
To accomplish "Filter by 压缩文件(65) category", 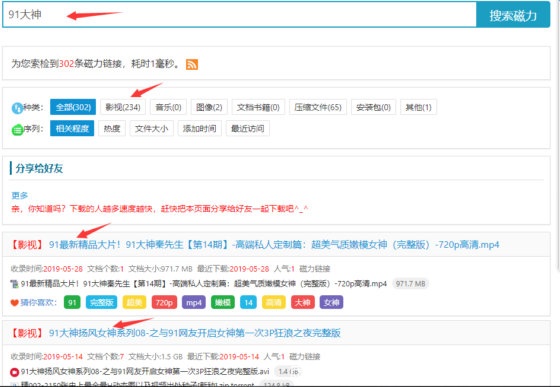I will [x=318, y=107].
